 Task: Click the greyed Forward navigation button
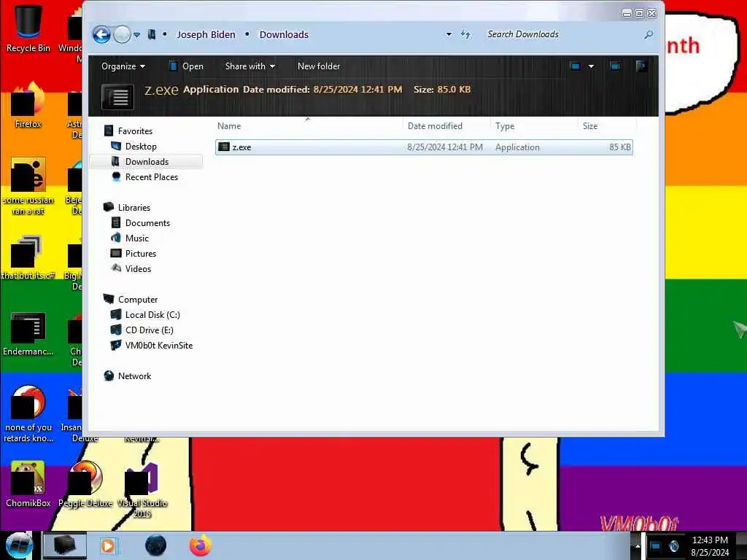coord(122,34)
